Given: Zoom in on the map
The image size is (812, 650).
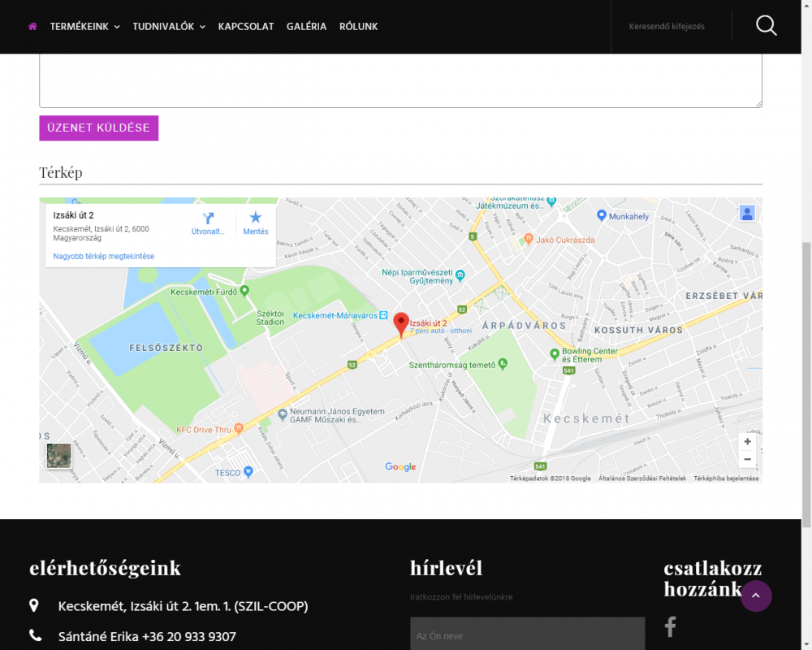Looking at the screenshot, I should pyautogui.click(x=747, y=442).
